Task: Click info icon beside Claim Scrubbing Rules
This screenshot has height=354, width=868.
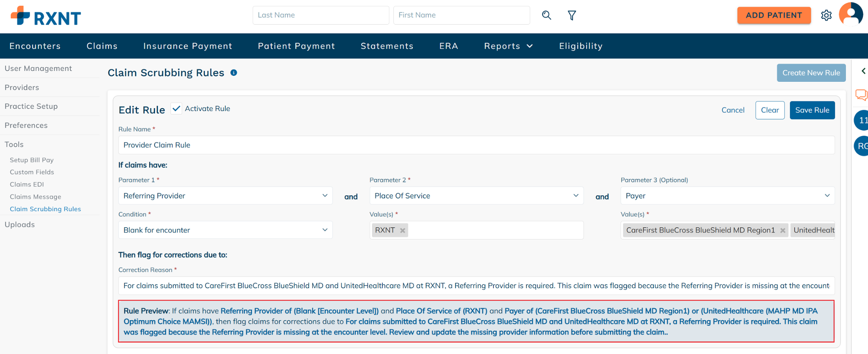Action: (234, 72)
